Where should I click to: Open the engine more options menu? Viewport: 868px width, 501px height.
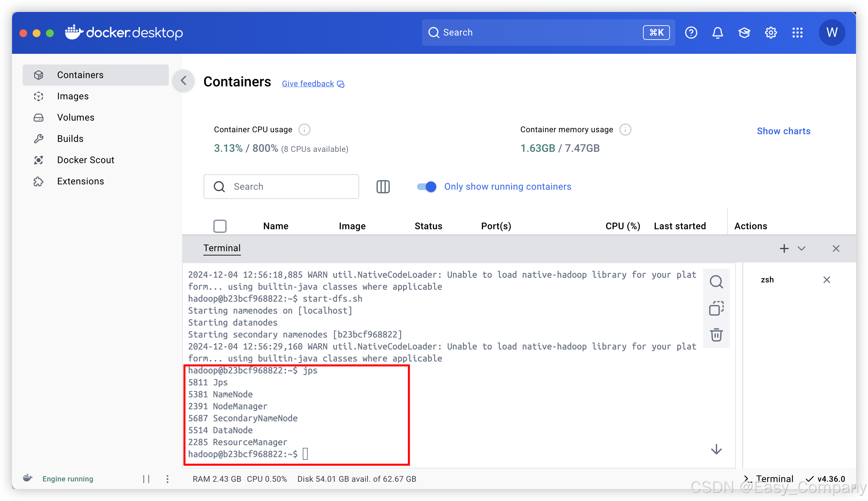pyautogui.click(x=167, y=479)
